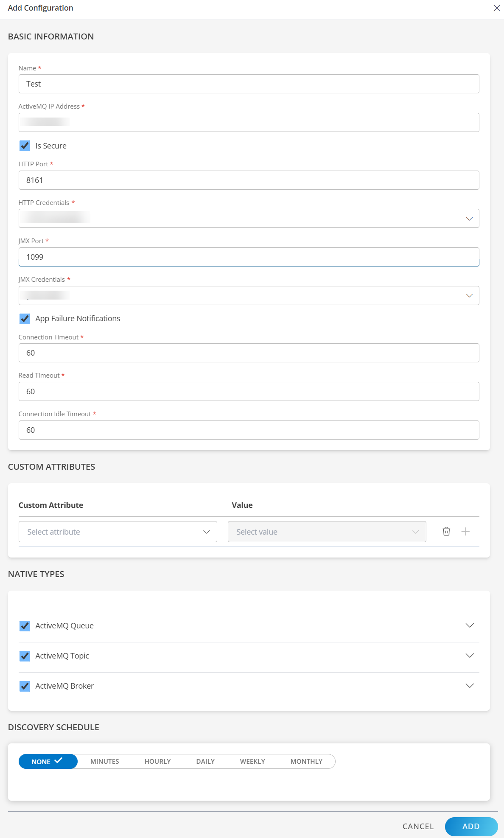This screenshot has width=504, height=838.
Task: Switch schedule to HOURLY
Action: click(158, 762)
